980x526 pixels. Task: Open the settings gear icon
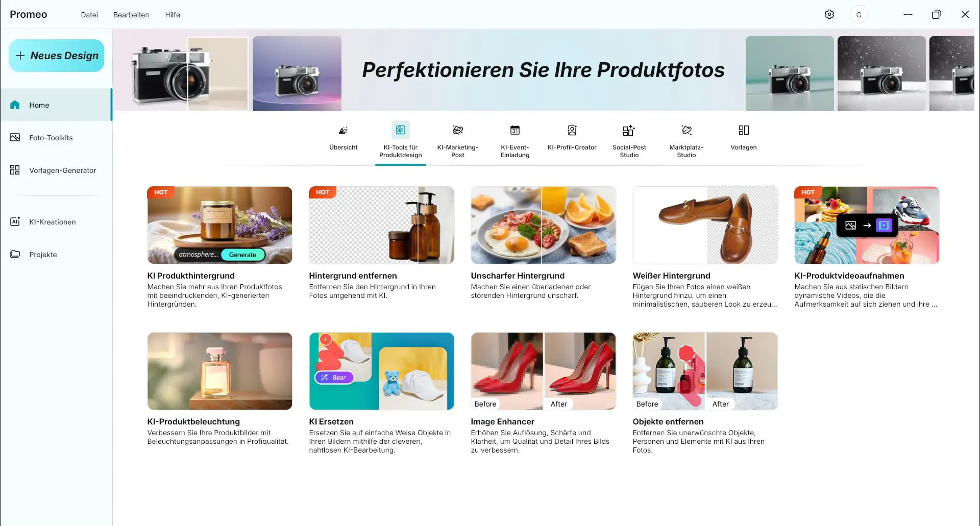click(829, 14)
